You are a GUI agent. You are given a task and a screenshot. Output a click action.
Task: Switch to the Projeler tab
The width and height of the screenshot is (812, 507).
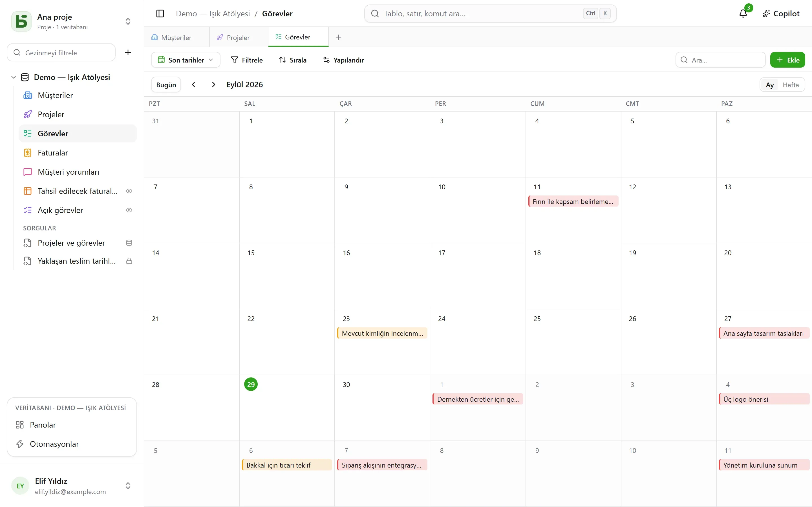tap(238, 37)
